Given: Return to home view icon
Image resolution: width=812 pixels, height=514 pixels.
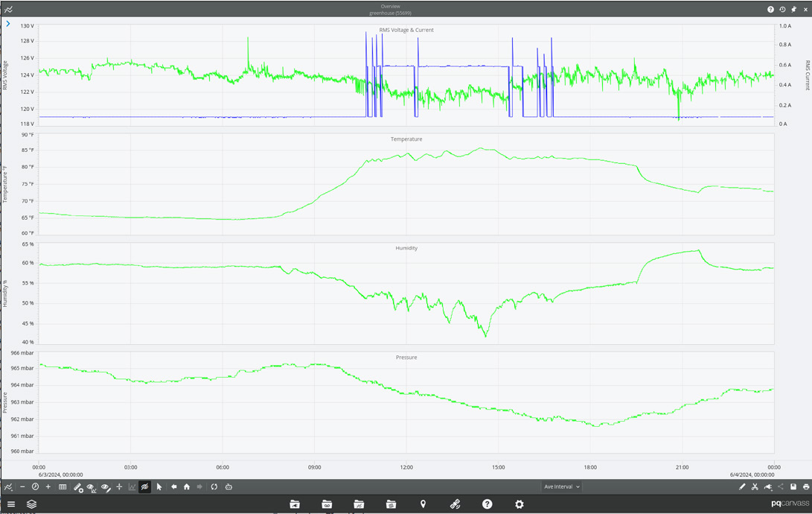Looking at the screenshot, I should pyautogui.click(x=187, y=487).
